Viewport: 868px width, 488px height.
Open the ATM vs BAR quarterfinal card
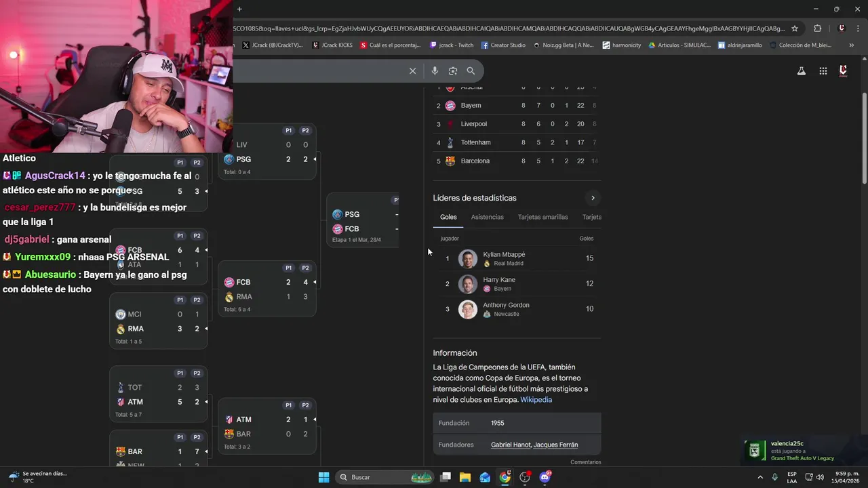point(267,426)
